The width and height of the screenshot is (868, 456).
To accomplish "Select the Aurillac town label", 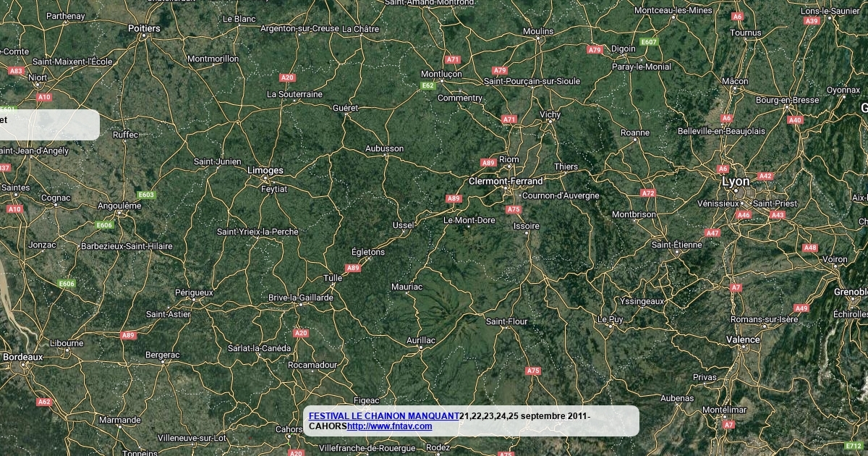I will (x=421, y=339).
